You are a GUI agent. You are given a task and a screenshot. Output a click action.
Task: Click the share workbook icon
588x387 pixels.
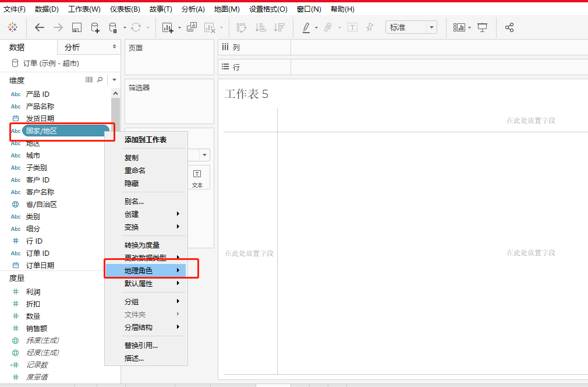509,27
